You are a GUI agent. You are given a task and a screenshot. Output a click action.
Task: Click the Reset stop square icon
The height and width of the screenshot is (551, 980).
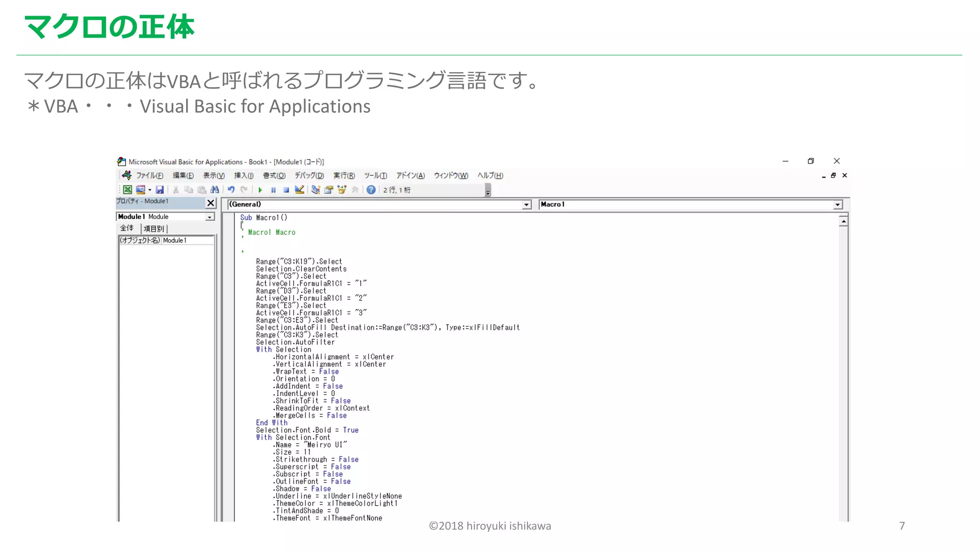click(x=286, y=190)
